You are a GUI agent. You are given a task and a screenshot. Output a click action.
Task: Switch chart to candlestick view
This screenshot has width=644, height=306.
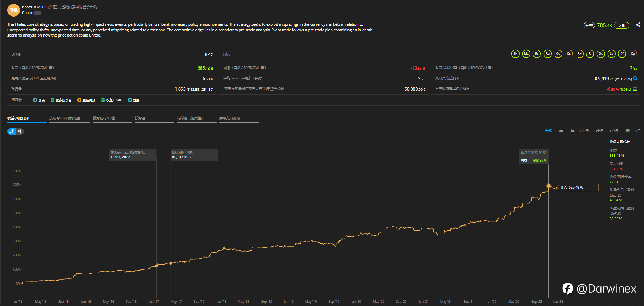click(20, 131)
